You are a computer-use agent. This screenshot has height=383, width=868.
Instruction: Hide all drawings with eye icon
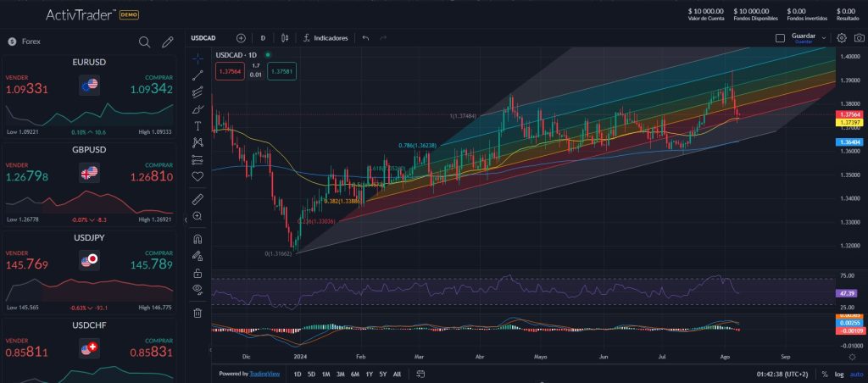pos(198,289)
